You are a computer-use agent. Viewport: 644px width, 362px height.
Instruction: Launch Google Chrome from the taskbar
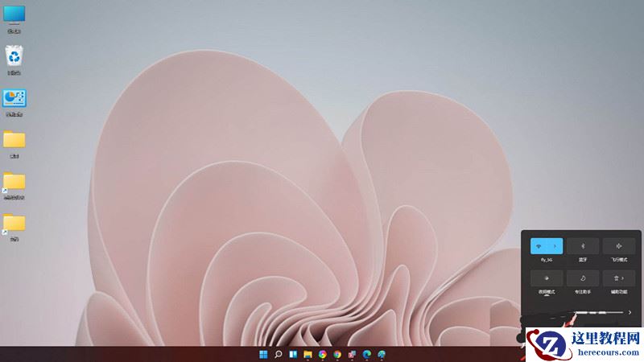337,354
